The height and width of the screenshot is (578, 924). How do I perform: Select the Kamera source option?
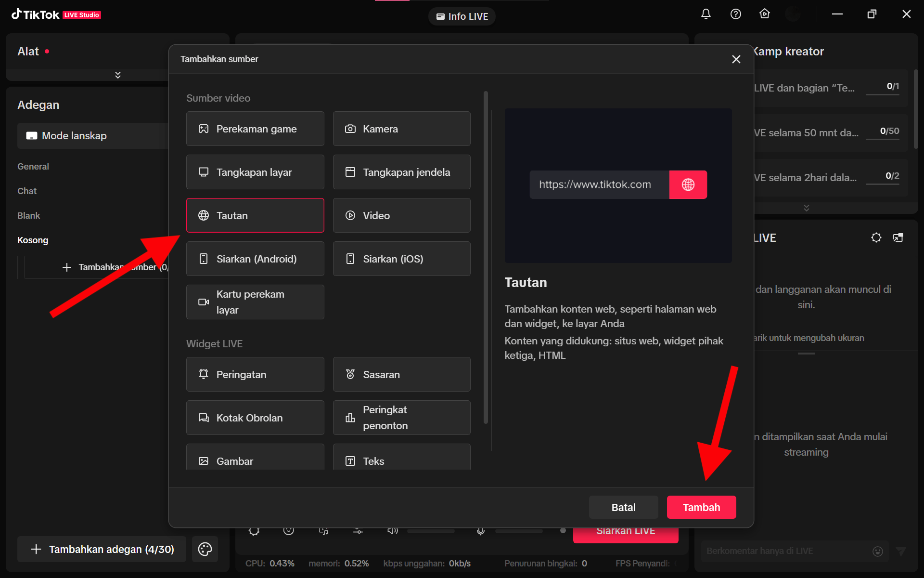pos(401,129)
